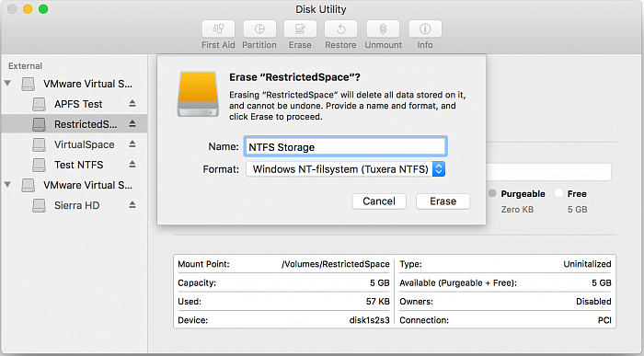The image size is (644, 356).
Task: Click the PCI connection value
Action: 604,320
